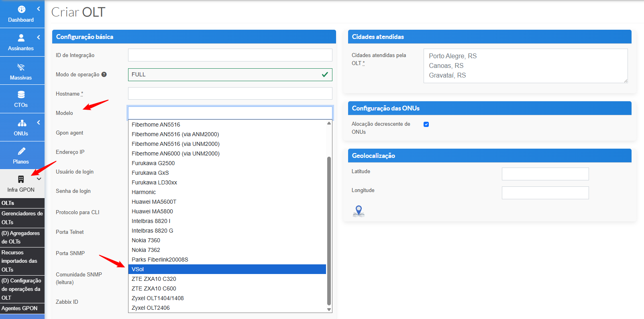Select Harmonic model option

pyautogui.click(x=227, y=192)
